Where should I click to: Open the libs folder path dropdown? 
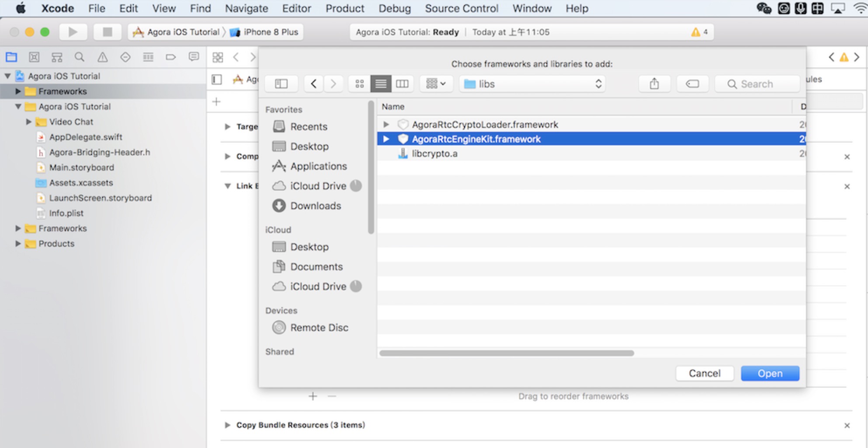pyautogui.click(x=533, y=84)
